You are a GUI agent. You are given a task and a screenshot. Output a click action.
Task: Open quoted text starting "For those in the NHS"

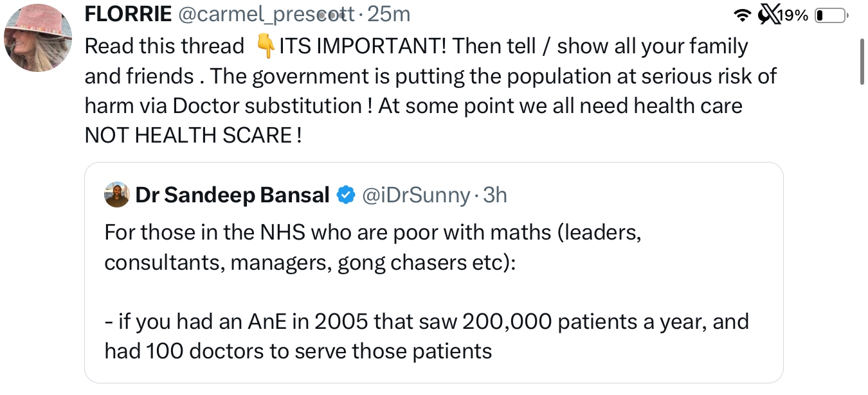tap(372, 247)
